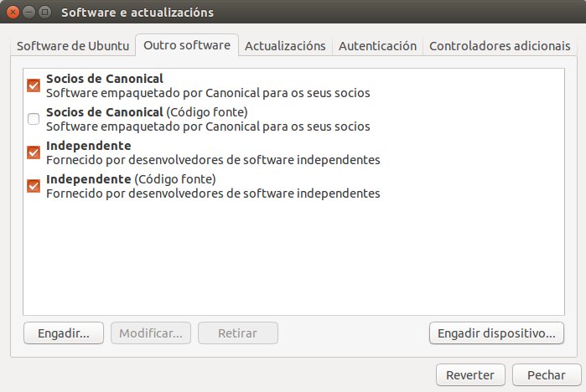
Task: Uncheck the first Socios de Canonical checkbox
Action: pyautogui.click(x=34, y=85)
